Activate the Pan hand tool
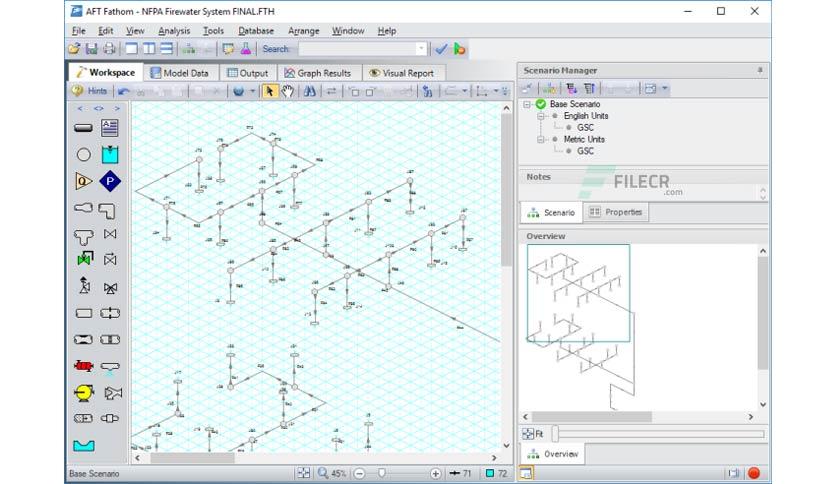The height and width of the screenshot is (484, 836). coord(287,91)
